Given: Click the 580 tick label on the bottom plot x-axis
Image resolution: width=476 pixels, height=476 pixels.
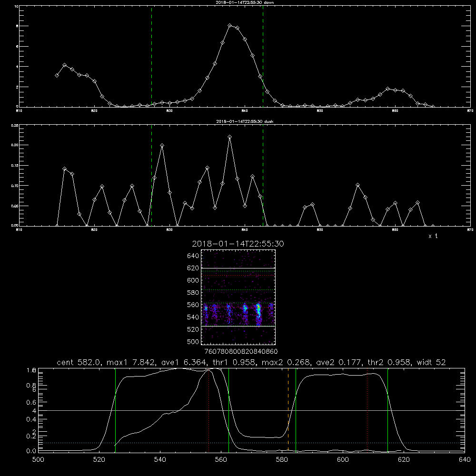Looking at the screenshot, I should point(282,459).
